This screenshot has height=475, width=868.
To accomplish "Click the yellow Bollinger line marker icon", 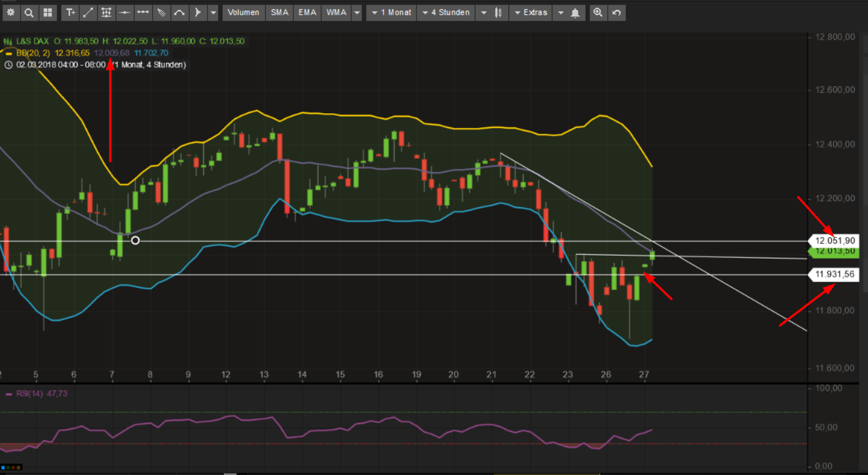I will pos(8,53).
